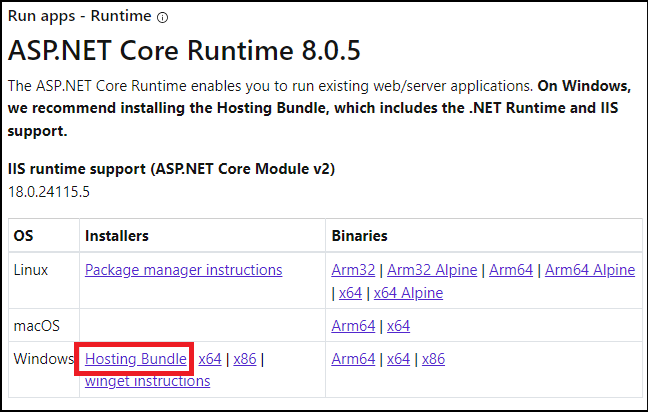The width and height of the screenshot is (648, 412).
Task: Click the Binaries column header
Action: click(359, 236)
